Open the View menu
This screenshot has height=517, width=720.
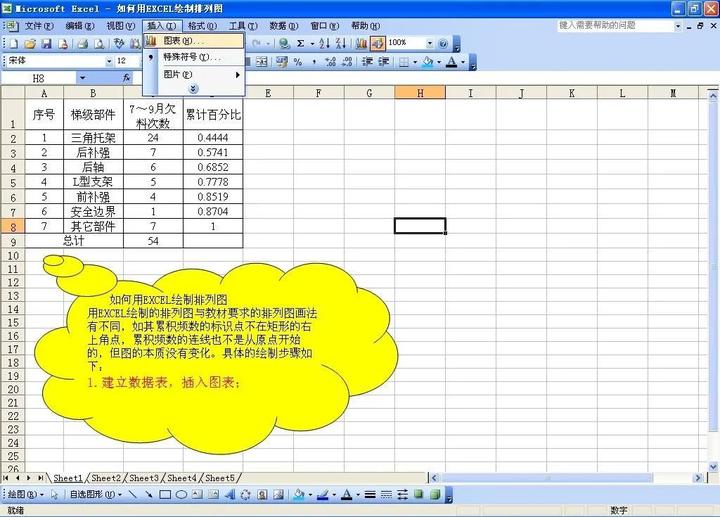[x=121, y=26]
